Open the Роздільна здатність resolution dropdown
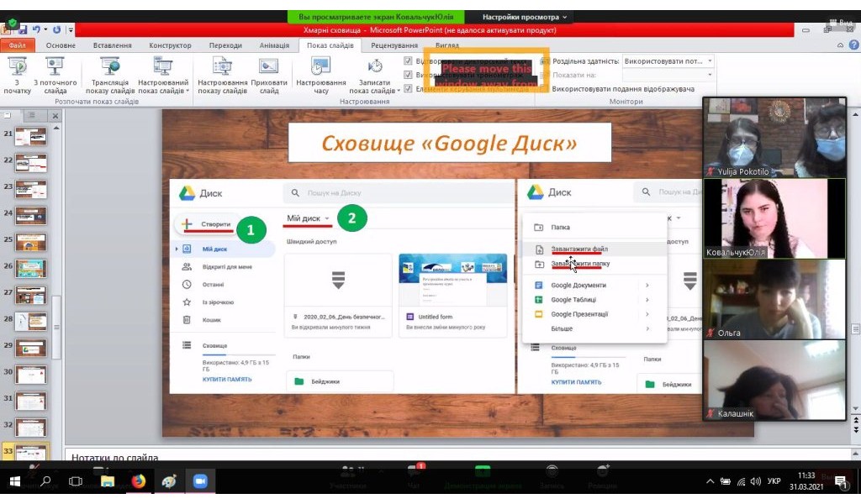861x504 pixels. pos(668,61)
